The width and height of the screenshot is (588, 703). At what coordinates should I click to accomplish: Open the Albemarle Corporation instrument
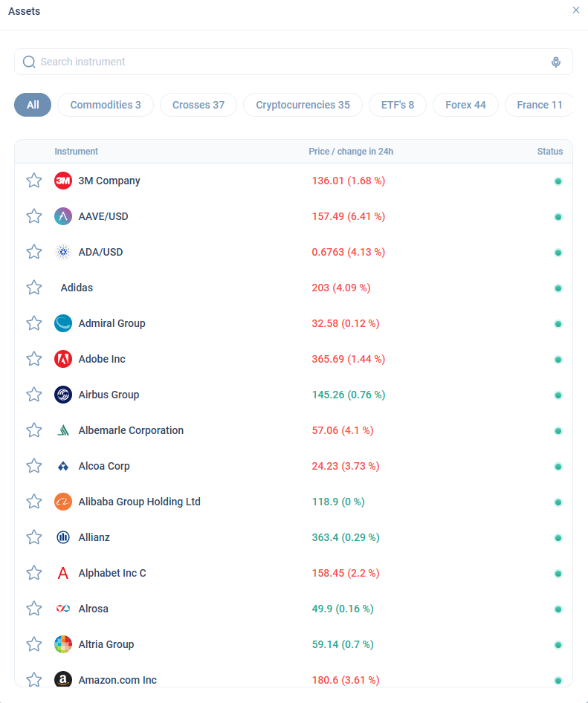[131, 430]
